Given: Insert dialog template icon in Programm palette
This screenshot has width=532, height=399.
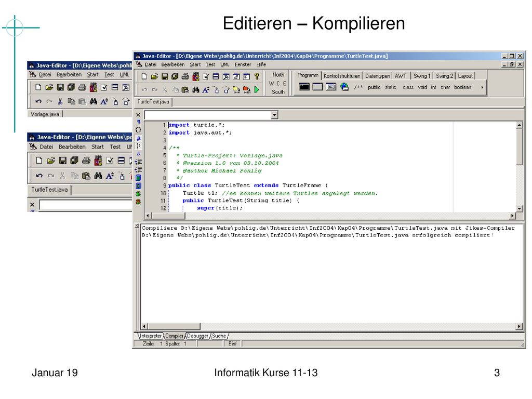Looking at the screenshot, I should pos(331,87).
